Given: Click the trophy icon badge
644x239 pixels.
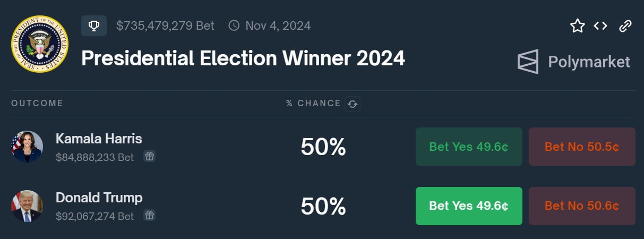Looking at the screenshot, I should 94,25.
